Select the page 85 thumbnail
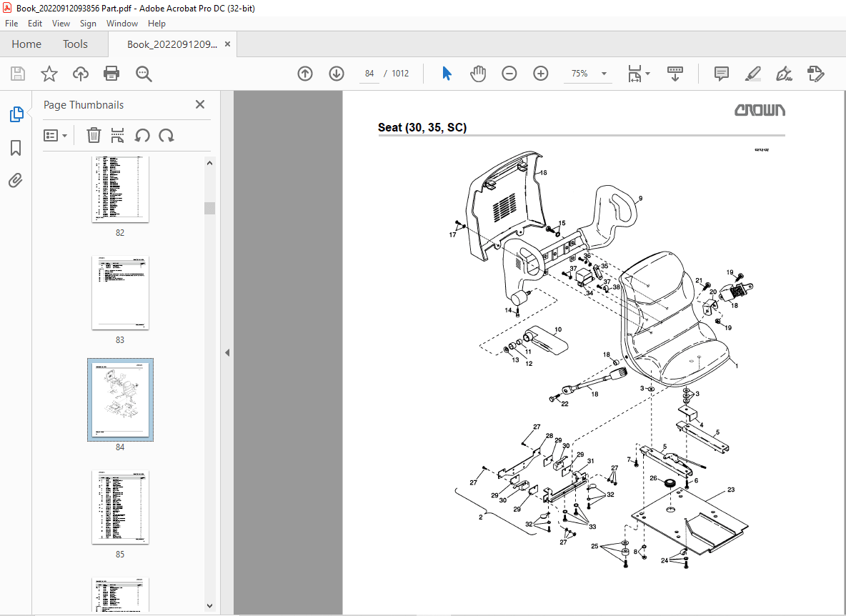The height and width of the screenshot is (616, 846). pos(120,507)
